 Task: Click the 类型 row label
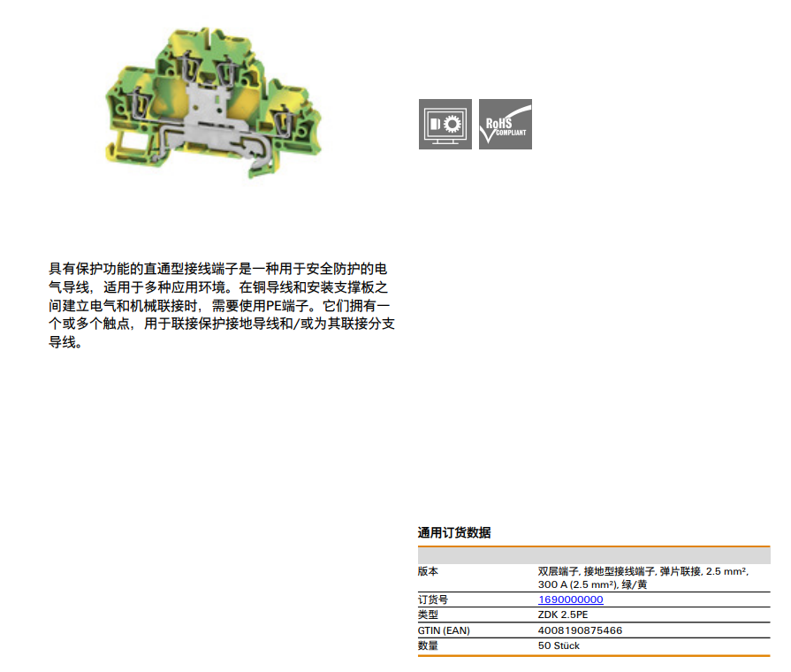(x=428, y=615)
